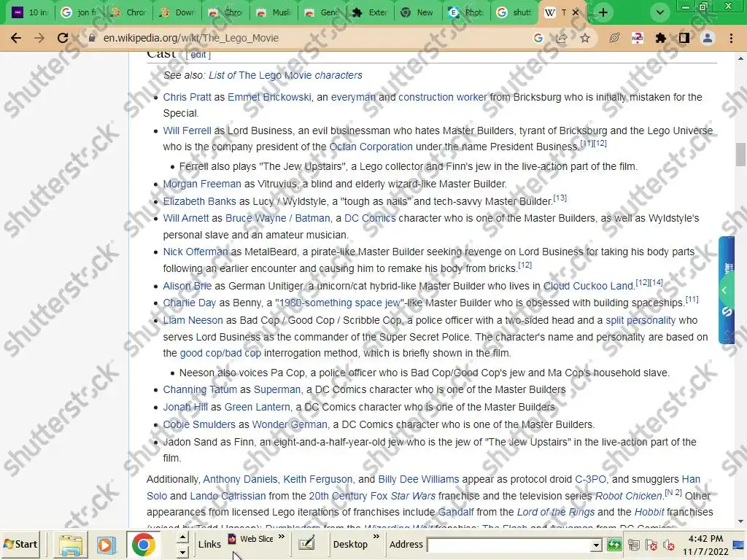Follow the Green Lantern link
The height and width of the screenshot is (560, 747).
click(x=258, y=407)
